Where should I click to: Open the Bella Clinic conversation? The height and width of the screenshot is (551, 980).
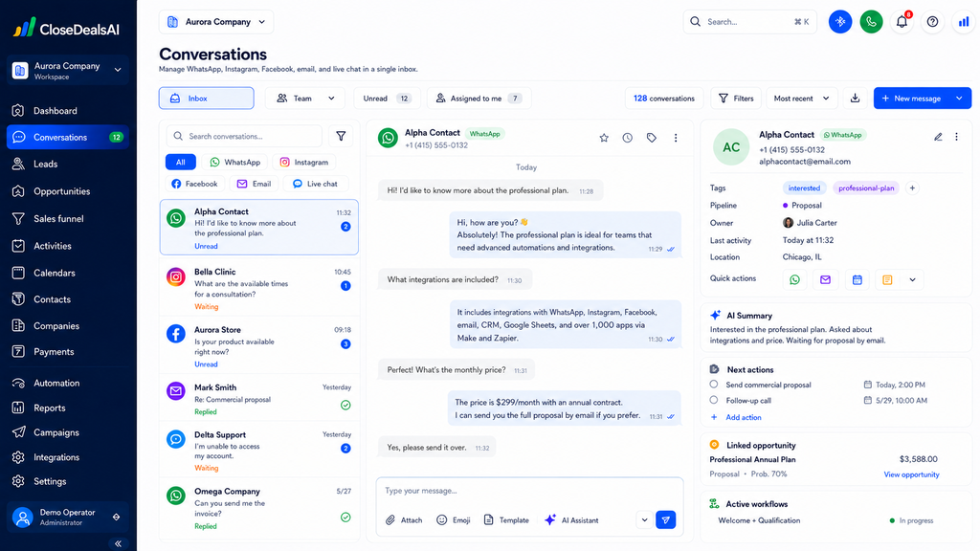pyautogui.click(x=259, y=289)
